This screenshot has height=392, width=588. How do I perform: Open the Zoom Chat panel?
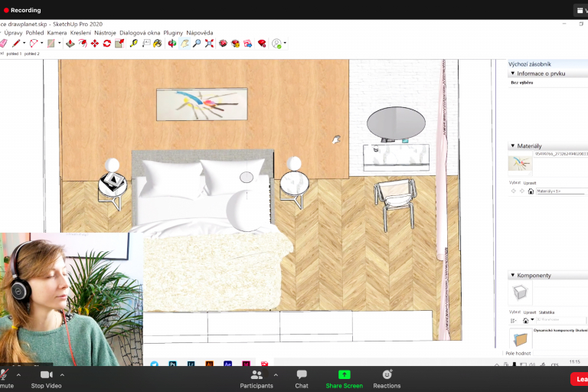click(302, 378)
